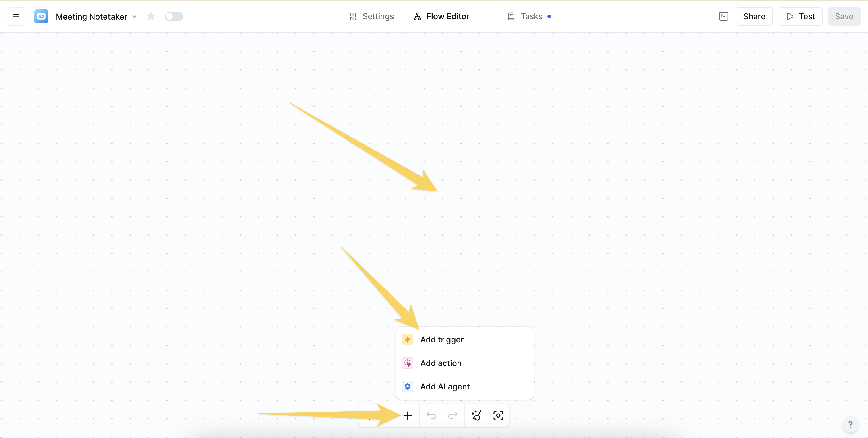The height and width of the screenshot is (438, 868).
Task: Expand the Meeting Notetaker name dropdown chevron
Action: [x=135, y=17]
